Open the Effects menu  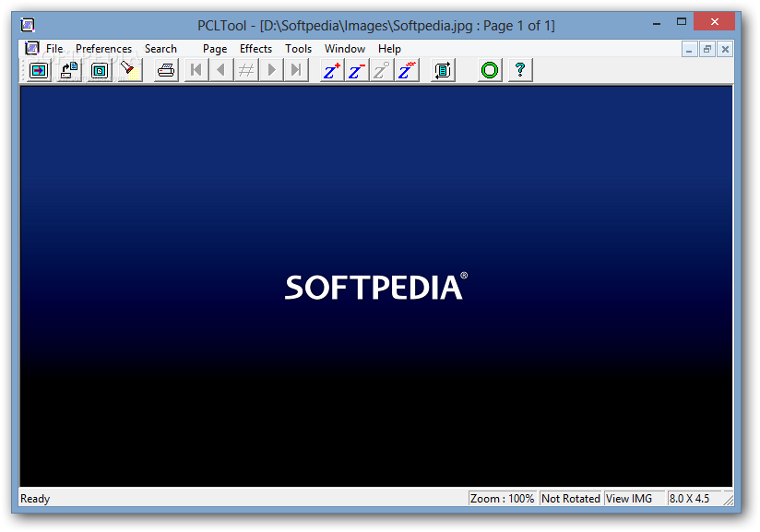[x=255, y=49]
